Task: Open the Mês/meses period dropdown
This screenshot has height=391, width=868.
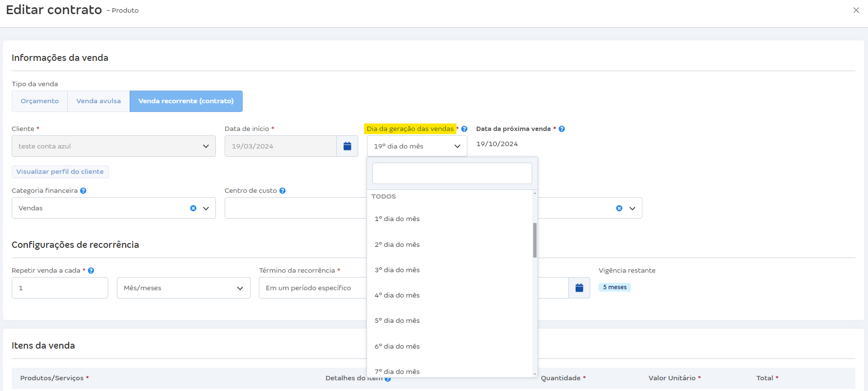Action: pyautogui.click(x=183, y=288)
